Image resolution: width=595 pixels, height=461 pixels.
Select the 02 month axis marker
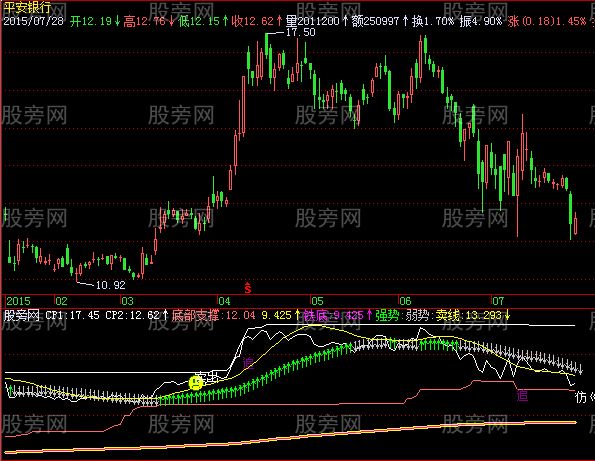pos(61,301)
